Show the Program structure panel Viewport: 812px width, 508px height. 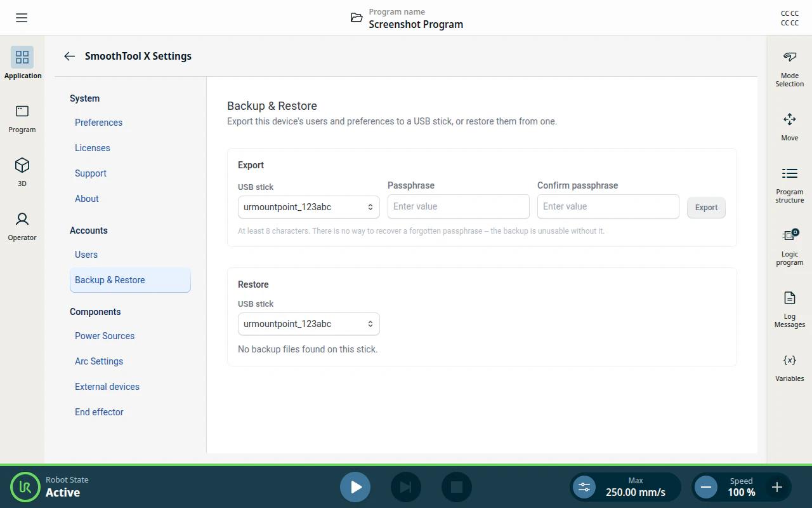790,185
